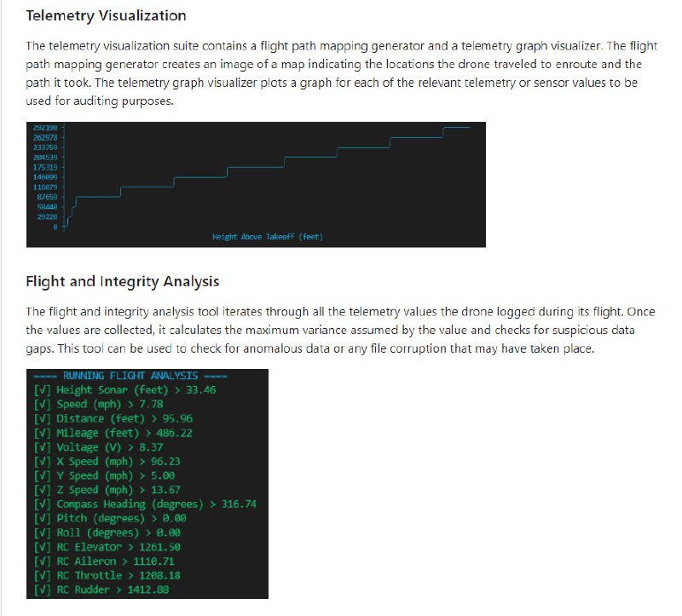Open the flight analysis terminal screenshot
This screenshot has height=616, width=682.
(x=147, y=483)
